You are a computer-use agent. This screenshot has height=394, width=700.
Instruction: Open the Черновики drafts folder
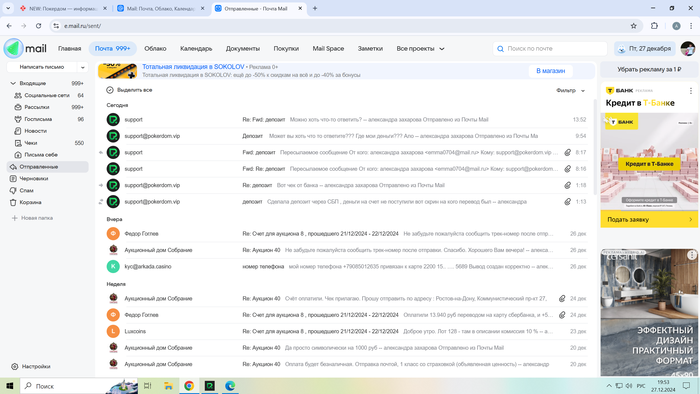pos(48,178)
